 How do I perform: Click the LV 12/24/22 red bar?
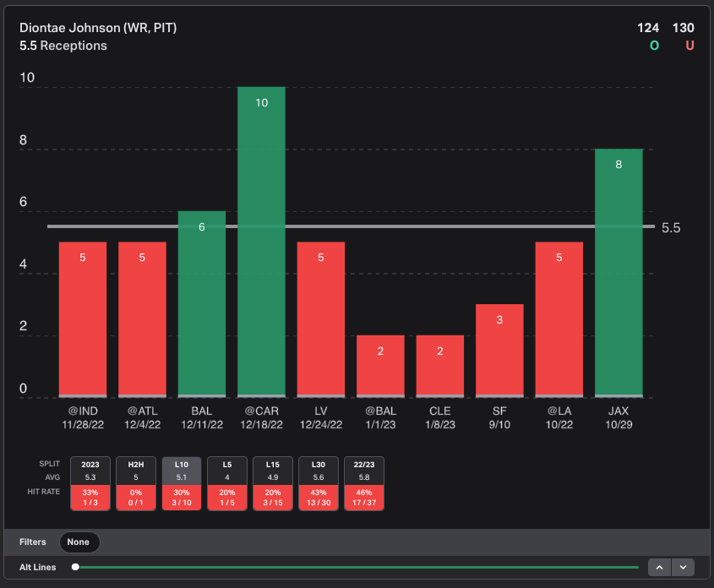[x=321, y=319]
